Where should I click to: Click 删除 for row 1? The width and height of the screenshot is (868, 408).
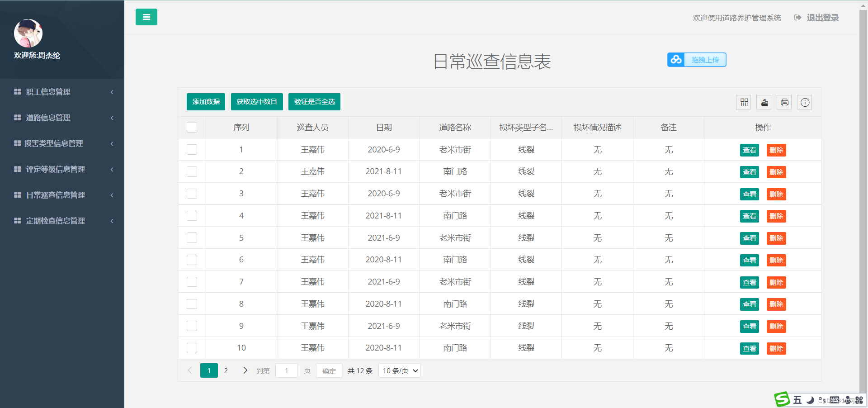click(776, 150)
